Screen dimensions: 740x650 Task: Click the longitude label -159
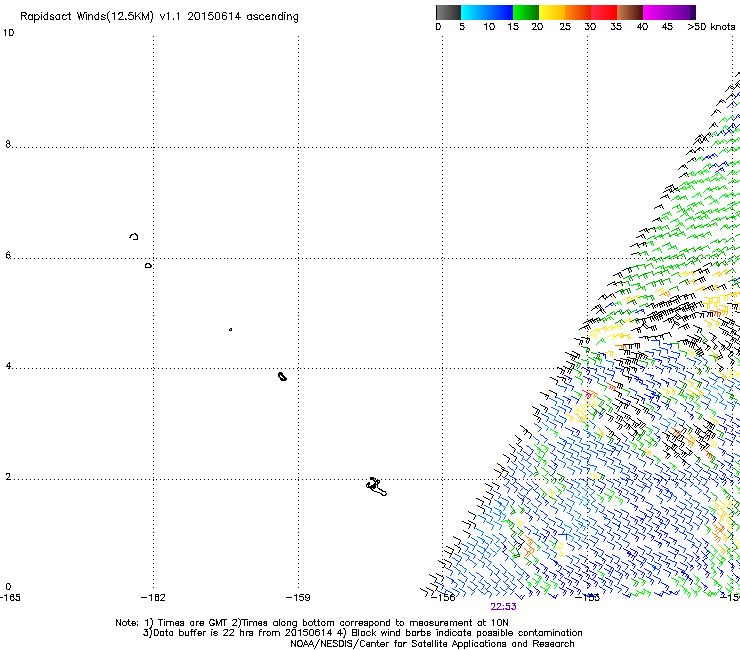click(x=298, y=598)
